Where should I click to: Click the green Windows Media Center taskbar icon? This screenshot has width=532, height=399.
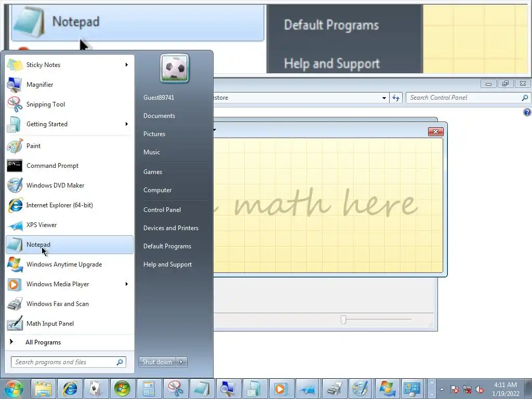pyautogui.click(x=122, y=389)
